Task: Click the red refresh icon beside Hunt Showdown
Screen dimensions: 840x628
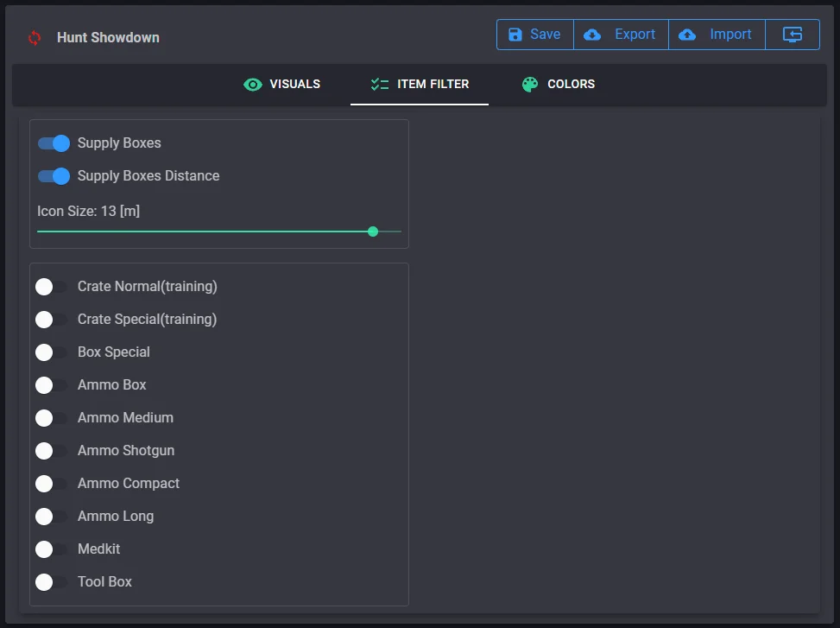Action: (x=35, y=38)
